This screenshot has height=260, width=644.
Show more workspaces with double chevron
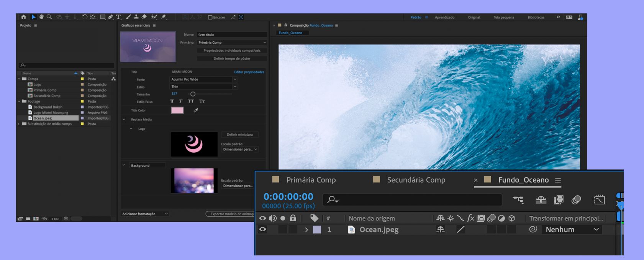558,17
